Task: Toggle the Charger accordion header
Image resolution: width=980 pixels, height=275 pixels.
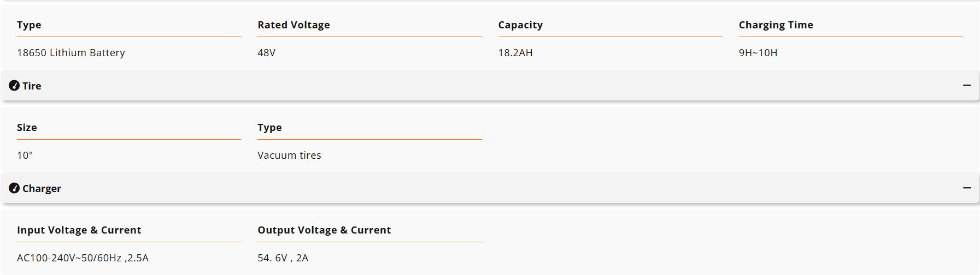Action: click(490, 188)
